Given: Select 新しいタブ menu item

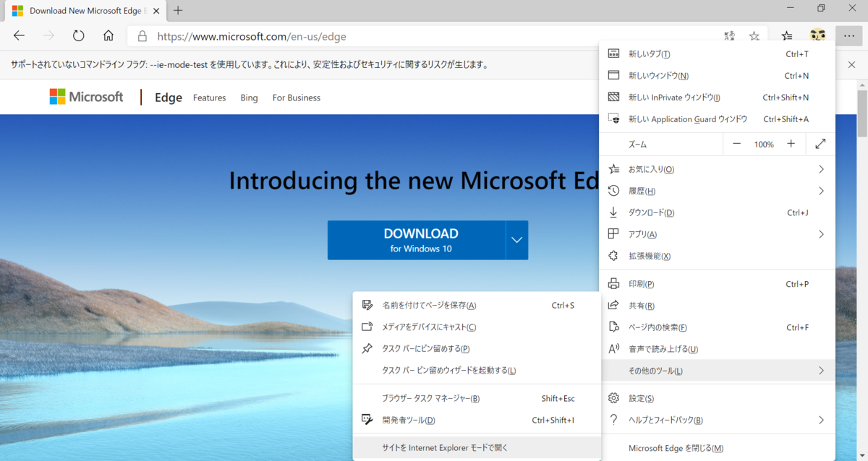Looking at the screenshot, I should pos(718,53).
